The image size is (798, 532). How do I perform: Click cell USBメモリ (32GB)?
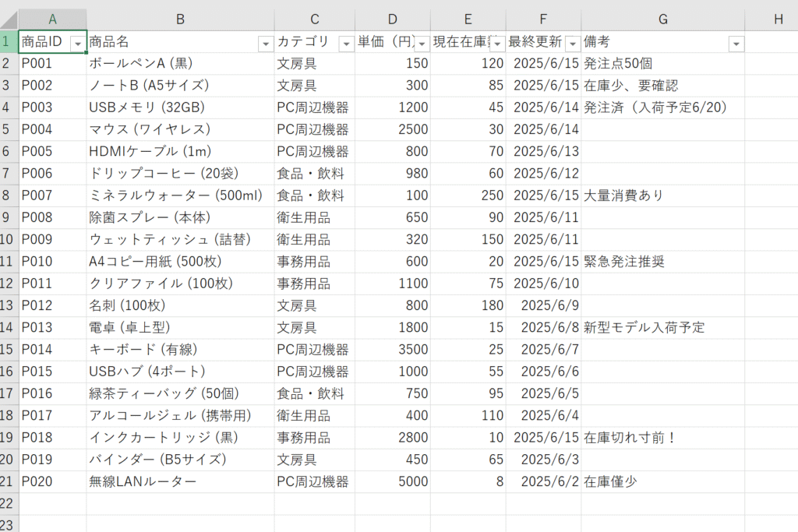(x=180, y=107)
